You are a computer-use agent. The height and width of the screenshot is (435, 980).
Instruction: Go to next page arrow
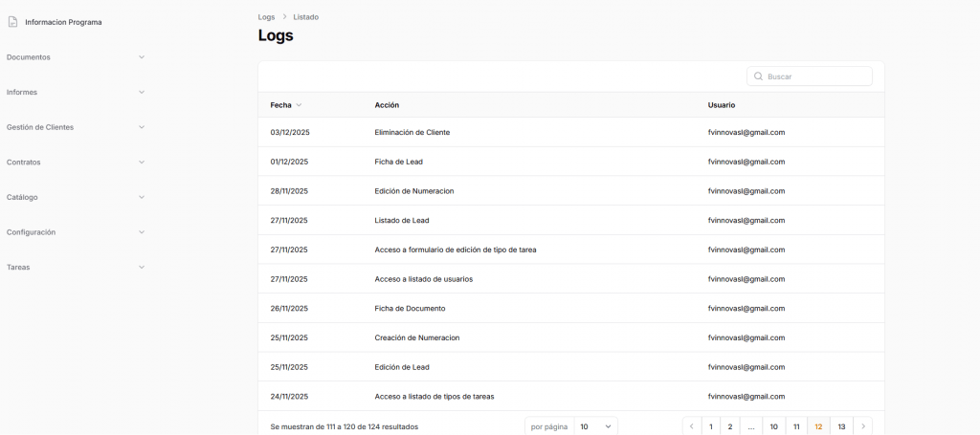click(862, 426)
